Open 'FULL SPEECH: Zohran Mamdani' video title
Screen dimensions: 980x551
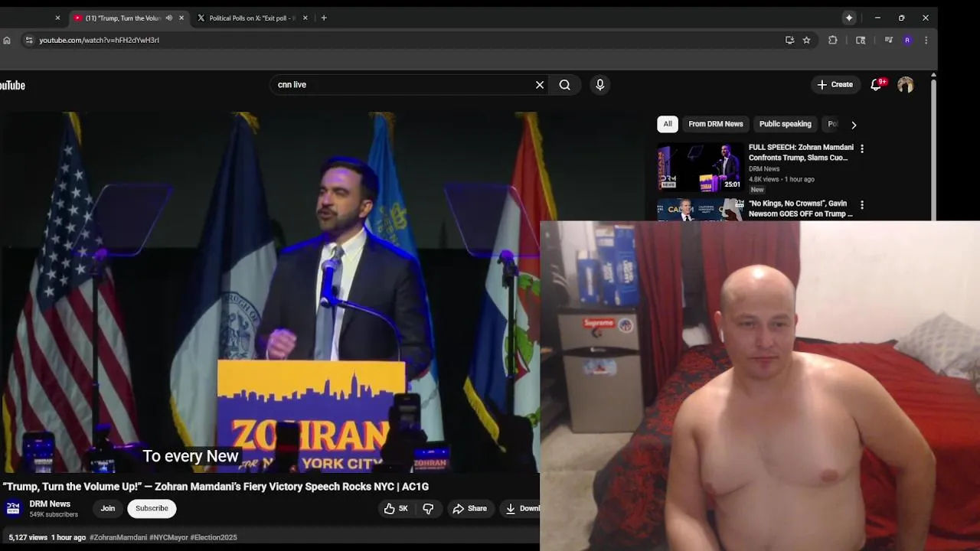tap(801, 152)
